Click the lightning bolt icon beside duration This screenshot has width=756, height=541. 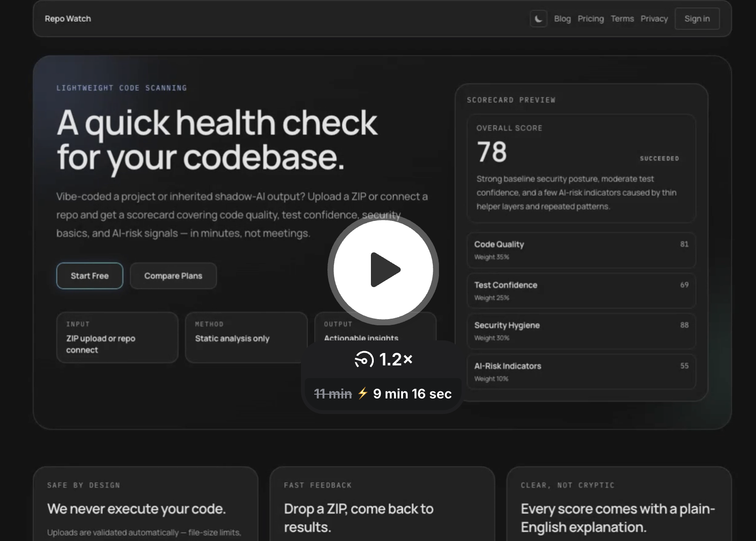[x=362, y=393]
